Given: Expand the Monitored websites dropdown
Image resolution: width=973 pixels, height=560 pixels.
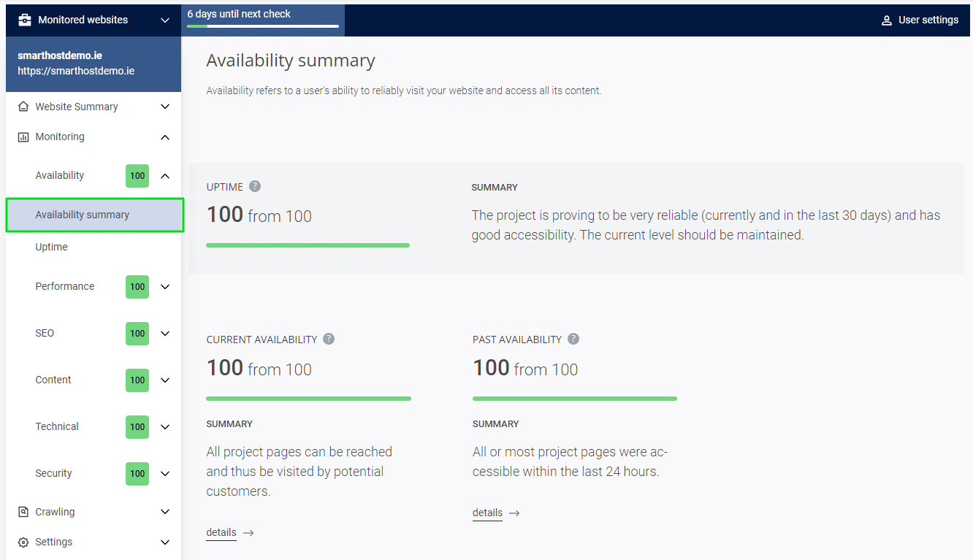Looking at the screenshot, I should [x=165, y=20].
